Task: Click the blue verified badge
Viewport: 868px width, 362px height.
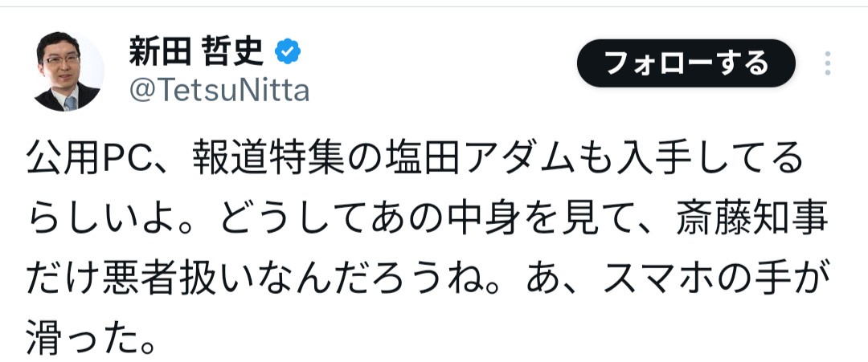Action: [288, 53]
